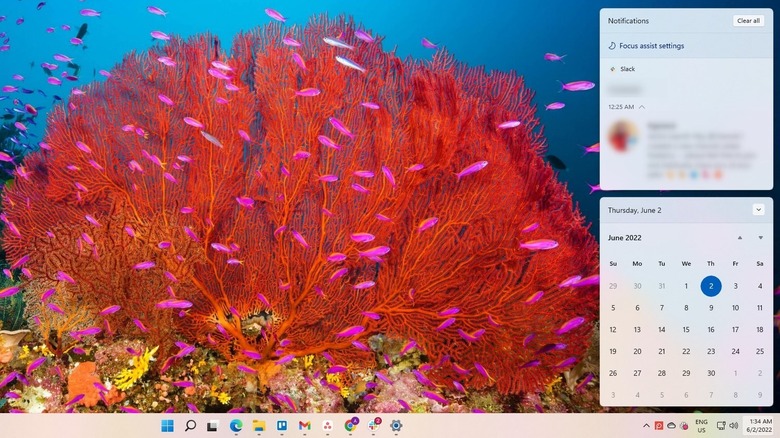Screen dimensions: 780x438
Task: Open taskbar Search
Action: click(x=189, y=426)
